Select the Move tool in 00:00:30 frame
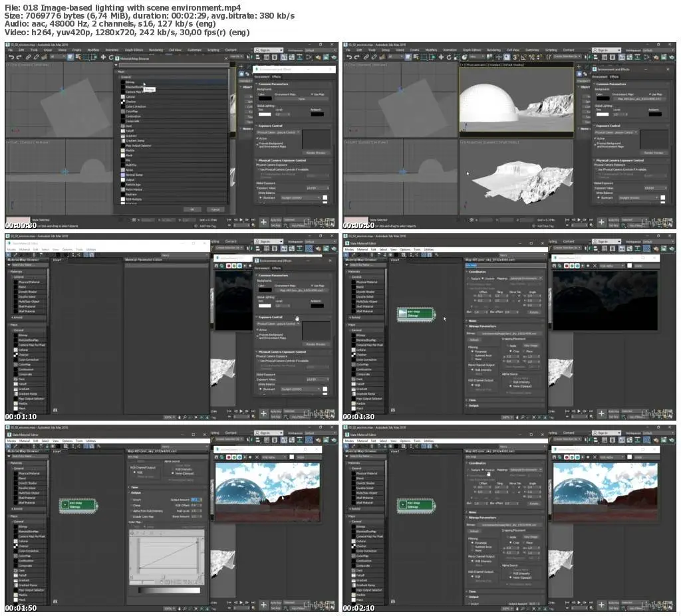The width and height of the screenshot is (681, 616). [x=103, y=57]
